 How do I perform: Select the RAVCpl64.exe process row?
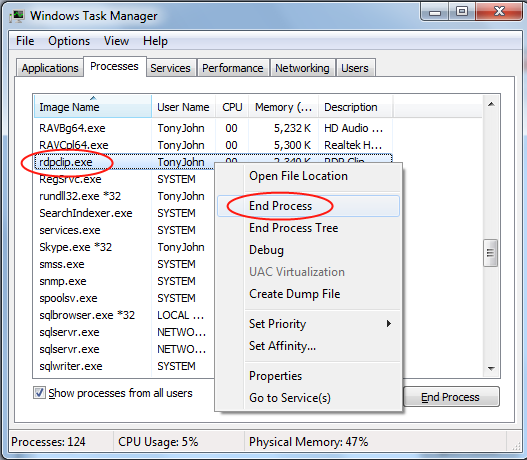point(213,145)
